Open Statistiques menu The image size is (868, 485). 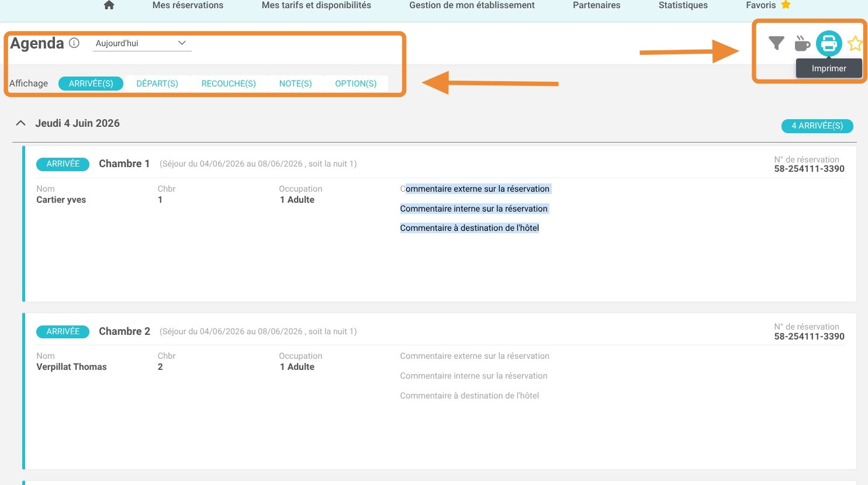[x=683, y=5]
